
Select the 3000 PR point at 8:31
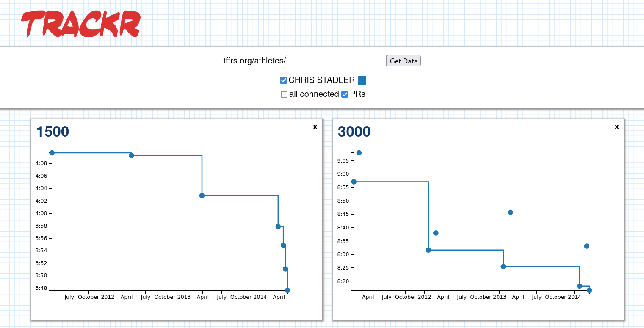(428, 250)
